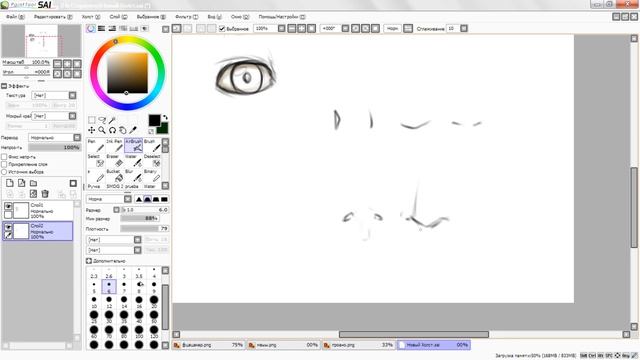This screenshot has height=360, width=640.
Task: Hide the 'Слой2' layer via its eye icon
Action: tap(8, 227)
